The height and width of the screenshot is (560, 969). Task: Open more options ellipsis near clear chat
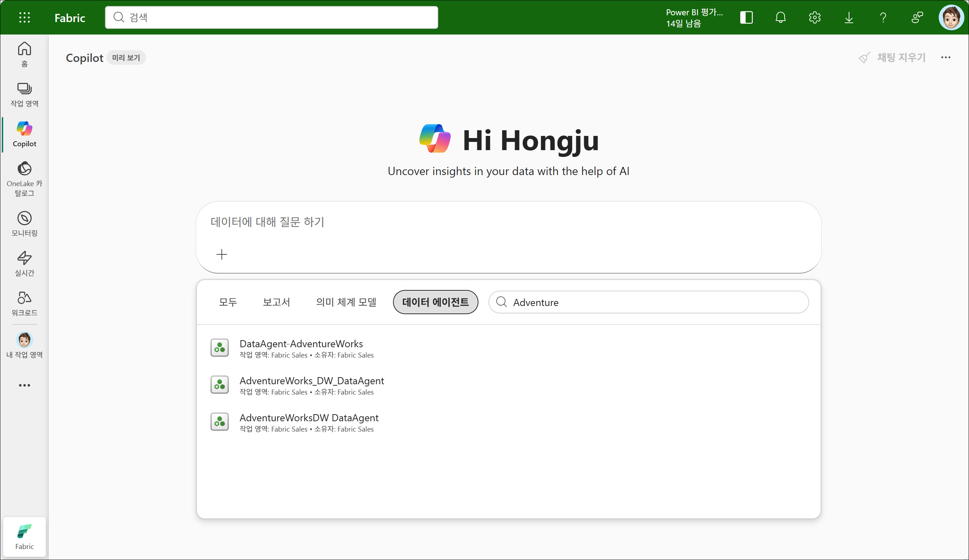(x=946, y=57)
